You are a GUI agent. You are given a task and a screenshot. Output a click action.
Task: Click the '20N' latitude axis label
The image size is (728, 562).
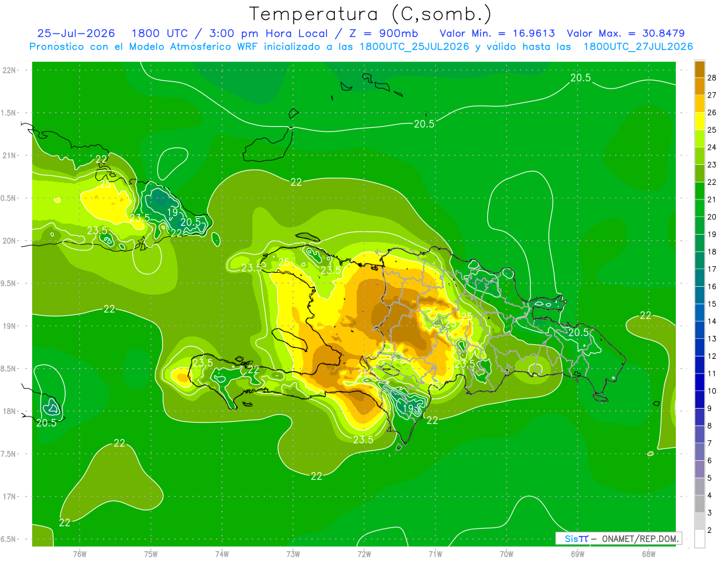(10, 241)
